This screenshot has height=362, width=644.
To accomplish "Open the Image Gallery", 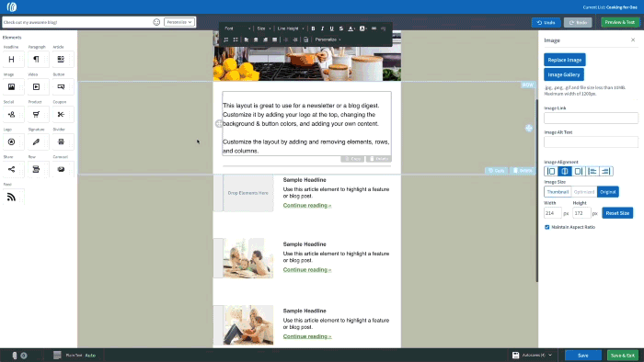I will (563, 74).
